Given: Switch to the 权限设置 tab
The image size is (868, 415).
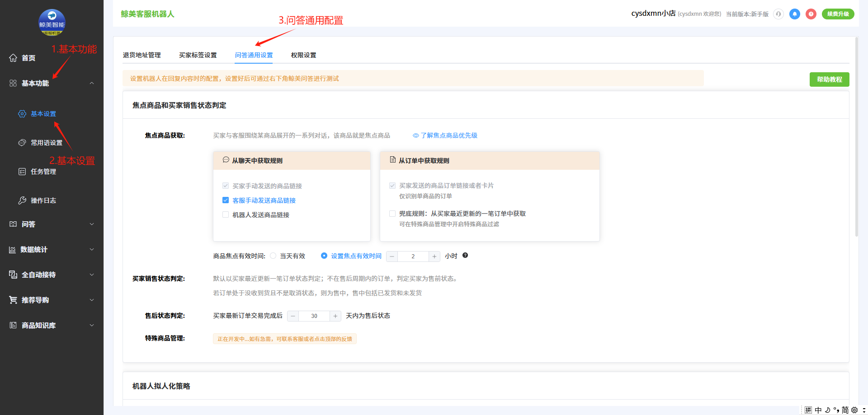Looking at the screenshot, I should (x=303, y=55).
